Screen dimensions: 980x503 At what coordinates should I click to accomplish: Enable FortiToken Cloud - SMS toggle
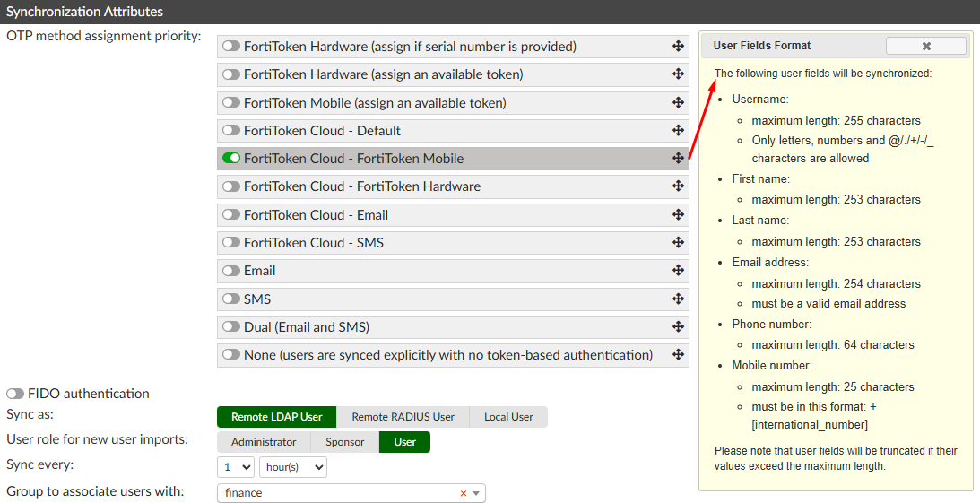pyautogui.click(x=231, y=242)
